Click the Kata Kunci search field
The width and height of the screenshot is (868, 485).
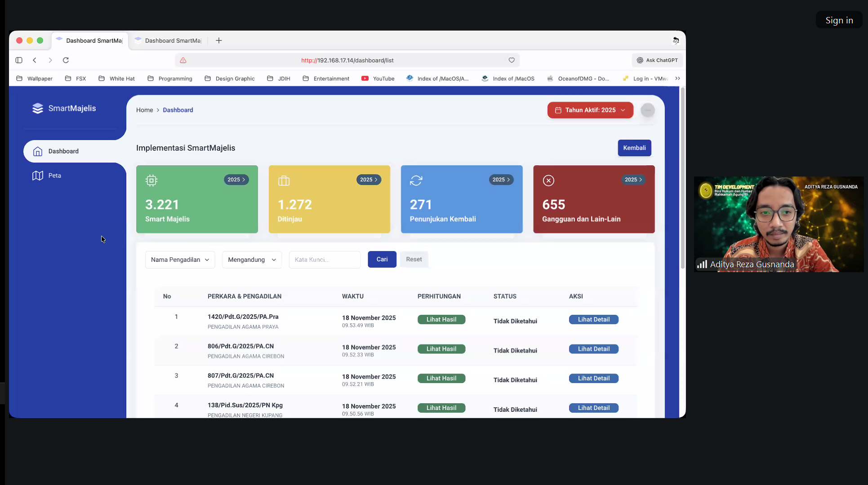click(x=325, y=260)
